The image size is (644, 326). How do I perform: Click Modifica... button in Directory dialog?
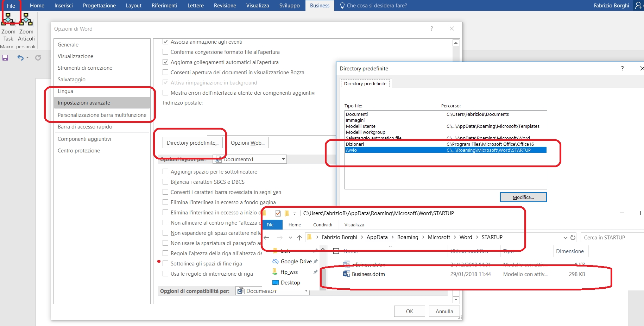(523, 197)
